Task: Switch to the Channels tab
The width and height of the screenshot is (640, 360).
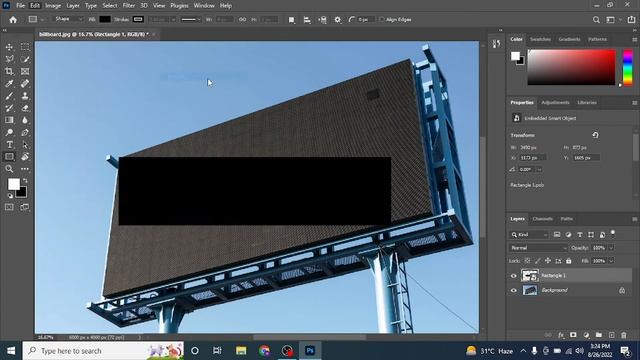Action: point(542,219)
